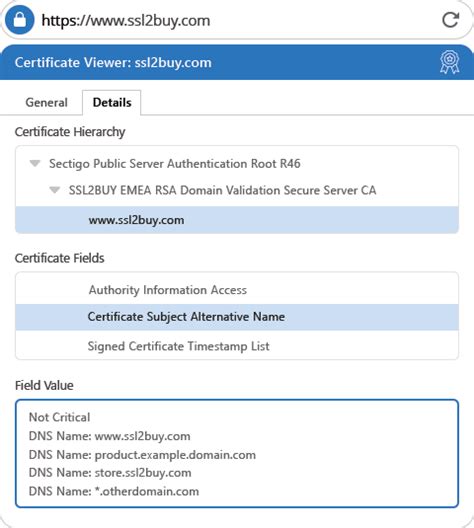Click 'DNS Name: store.ssl2buy.com' line
This screenshot has width=474, height=528.
110,473
